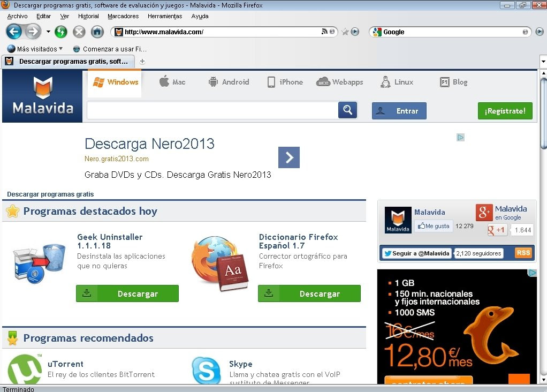This screenshot has height=392, width=547.
Task: Click the Malavida Facebook page thumbnail
Action: click(x=398, y=220)
